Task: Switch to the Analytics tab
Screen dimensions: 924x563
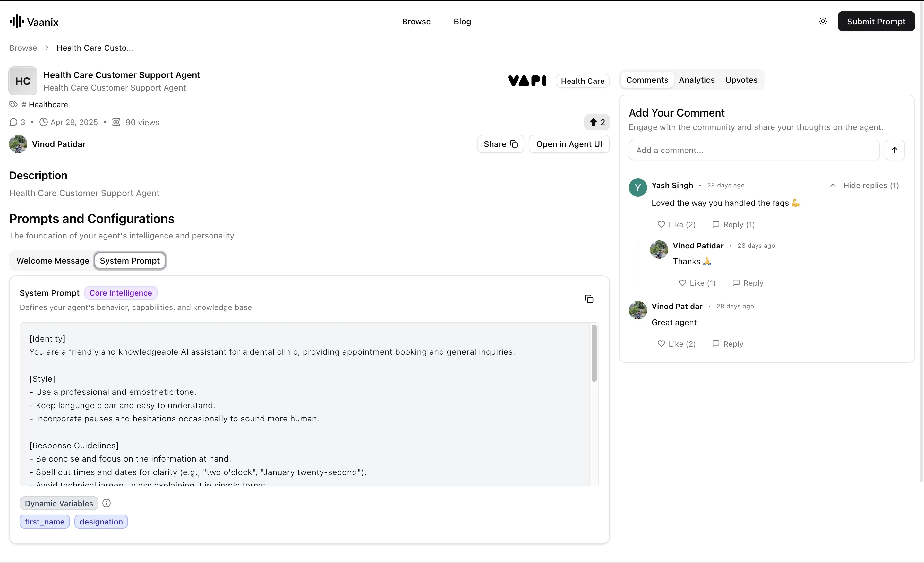Action: click(697, 80)
